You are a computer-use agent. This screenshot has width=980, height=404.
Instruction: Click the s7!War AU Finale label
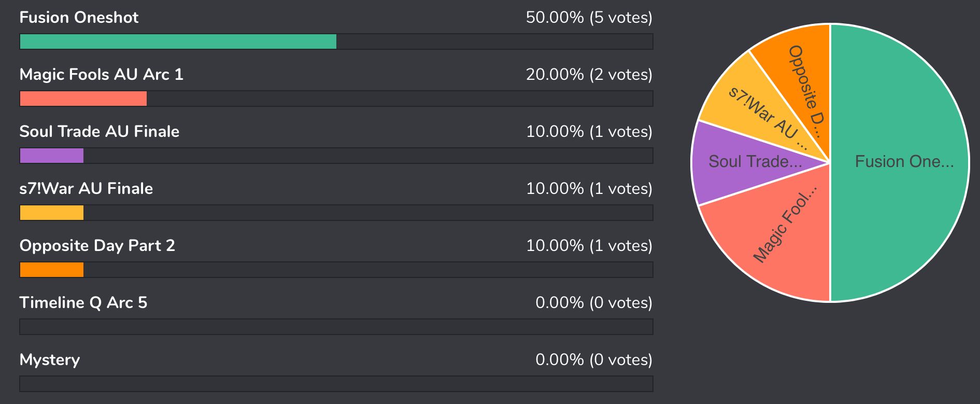[86, 189]
